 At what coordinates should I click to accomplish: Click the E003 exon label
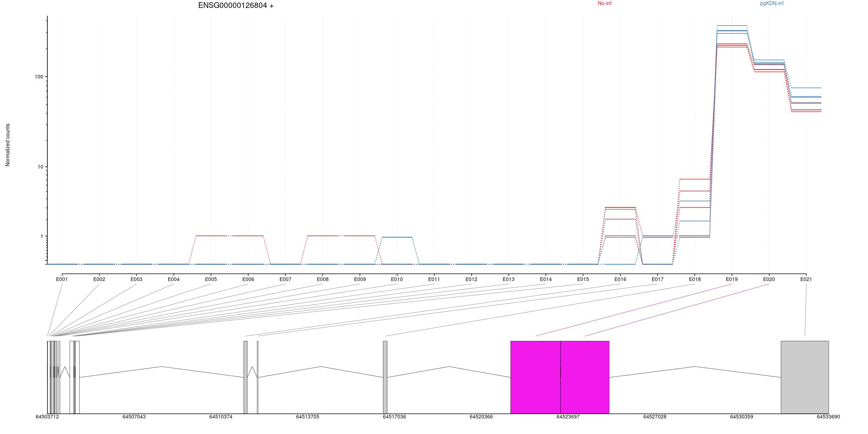(136, 279)
